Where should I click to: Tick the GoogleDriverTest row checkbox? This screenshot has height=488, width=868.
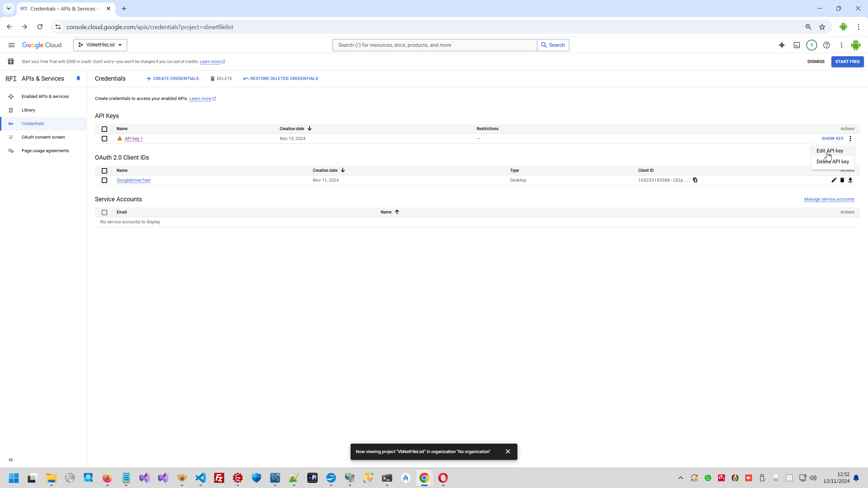104,180
